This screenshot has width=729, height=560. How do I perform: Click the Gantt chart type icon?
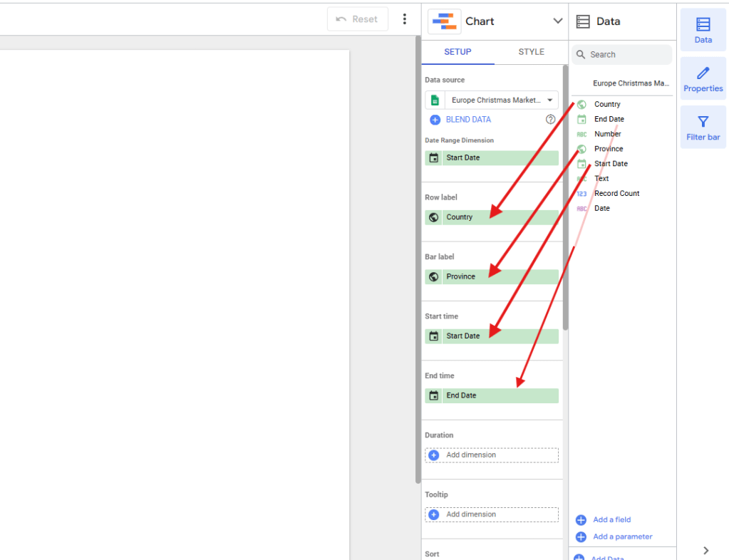click(445, 21)
